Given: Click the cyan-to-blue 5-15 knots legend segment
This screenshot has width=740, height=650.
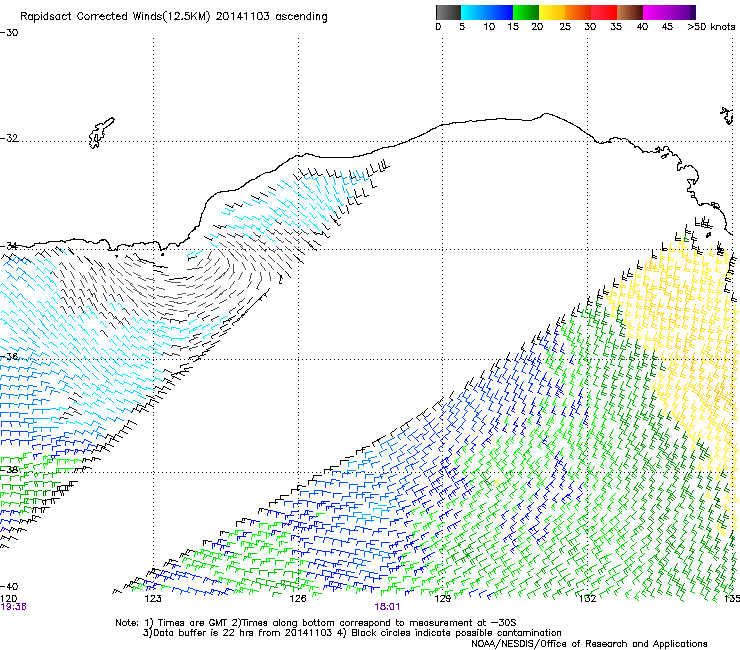Looking at the screenshot, I should pos(487,12).
